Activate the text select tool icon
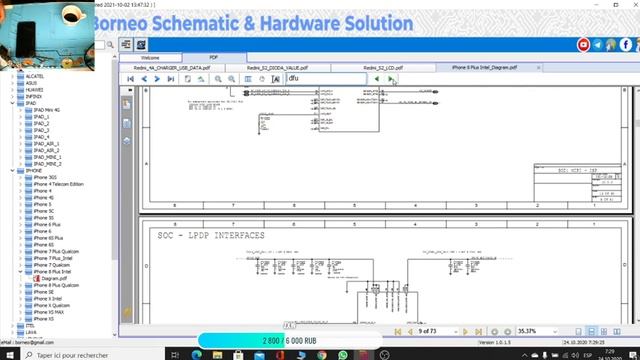The image size is (640, 360). [x=276, y=79]
